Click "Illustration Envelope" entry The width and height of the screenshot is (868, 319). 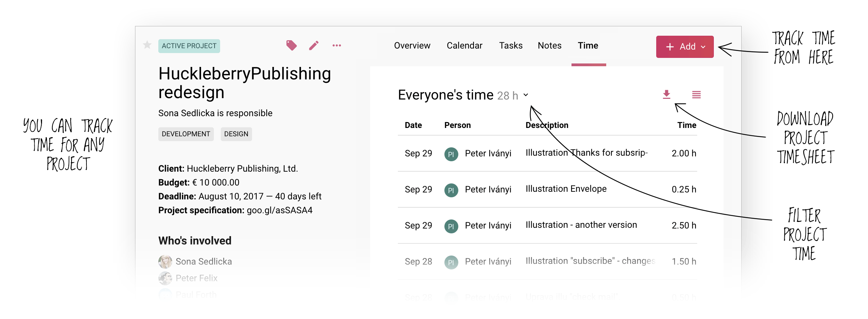click(x=566, y=189)
